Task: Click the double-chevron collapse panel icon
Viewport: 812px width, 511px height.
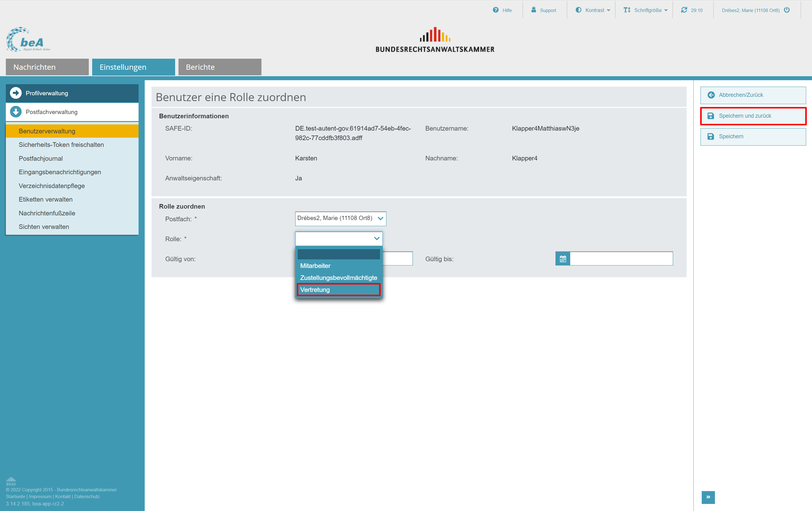Action: point(708,497)
